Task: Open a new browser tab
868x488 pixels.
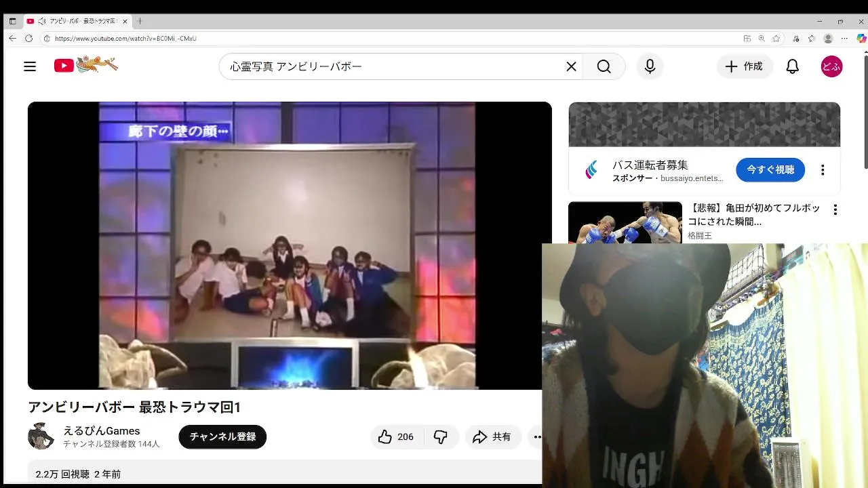Action: pyautogui.click(x=140, y=21)
